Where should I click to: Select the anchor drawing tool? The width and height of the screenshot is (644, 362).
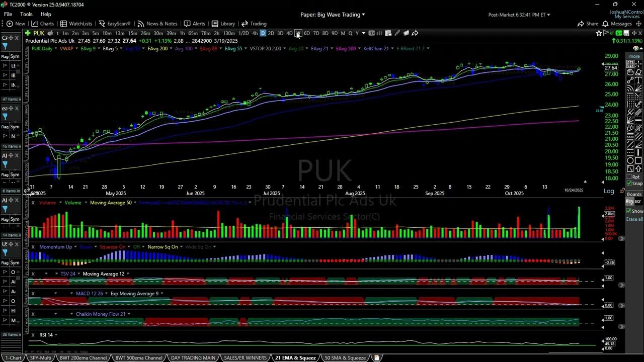click(638, 104)
